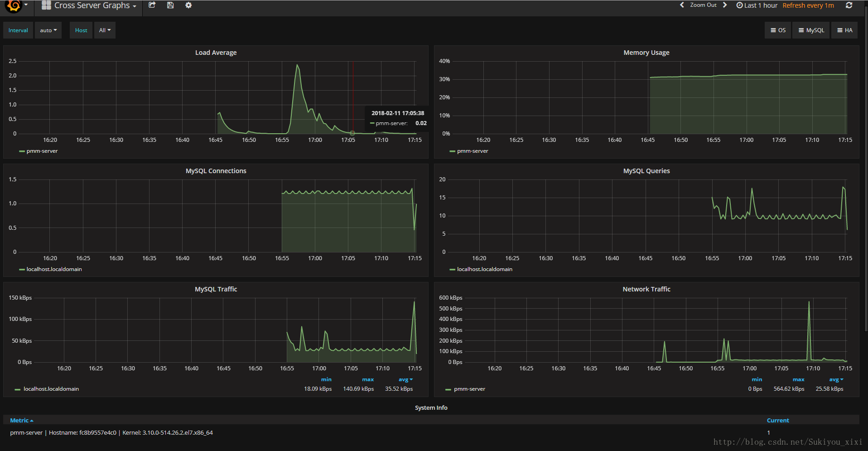The height and width of the screenshot is (451, 868).
Task: Open System Info panel title menu
Action: (431, 408)
